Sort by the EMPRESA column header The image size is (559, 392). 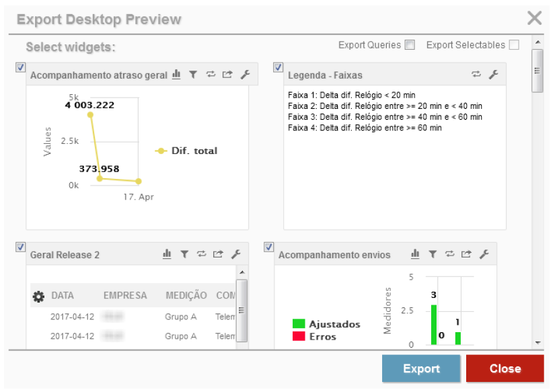click(124, 296)
